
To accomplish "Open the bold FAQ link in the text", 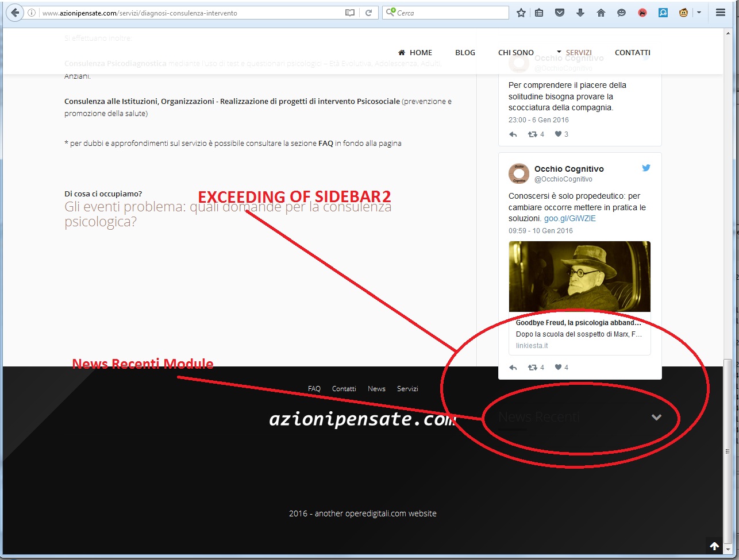I will point(326,144).
